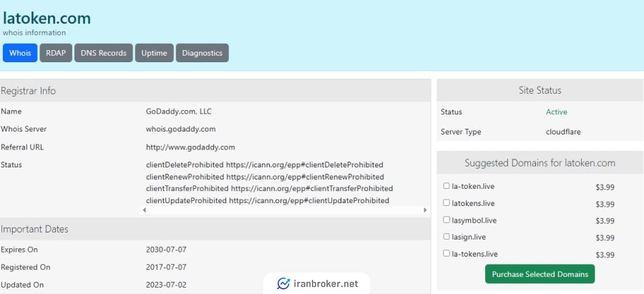644x294 pixels.
Task: Click the horizontal scrollbar track under Status
Action: [285, 210]
